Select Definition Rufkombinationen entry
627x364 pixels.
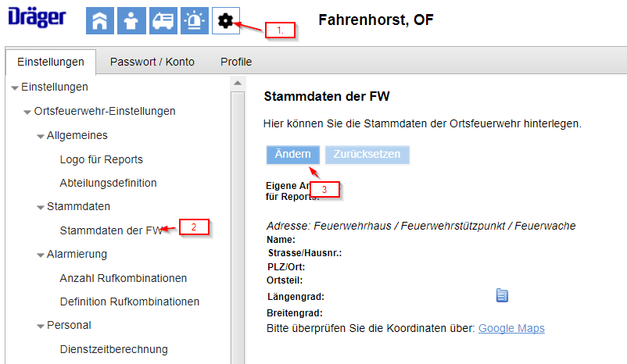coord(129,302)
